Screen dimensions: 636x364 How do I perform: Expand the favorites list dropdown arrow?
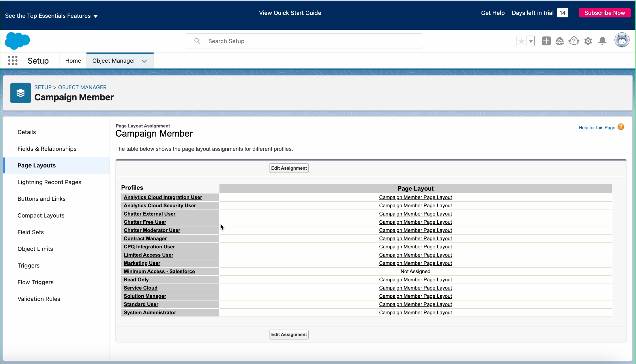click(x=531, y=41)
